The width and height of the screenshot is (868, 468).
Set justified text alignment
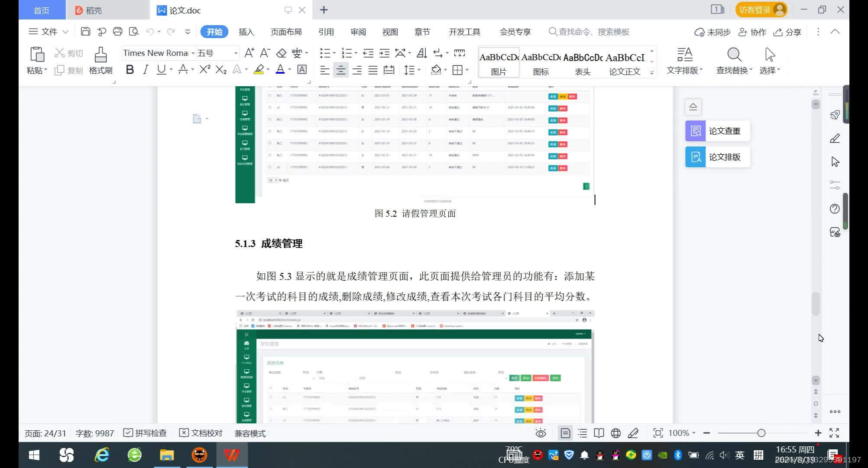373,70
